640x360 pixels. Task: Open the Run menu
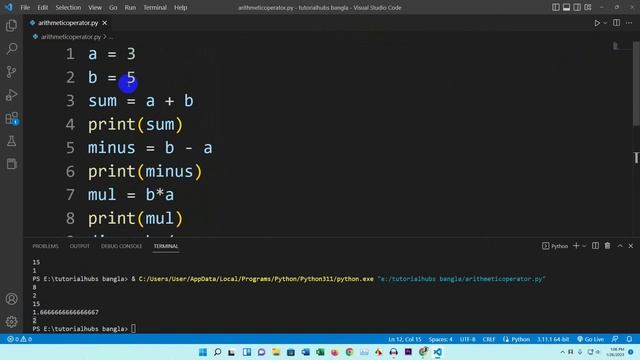130,7
